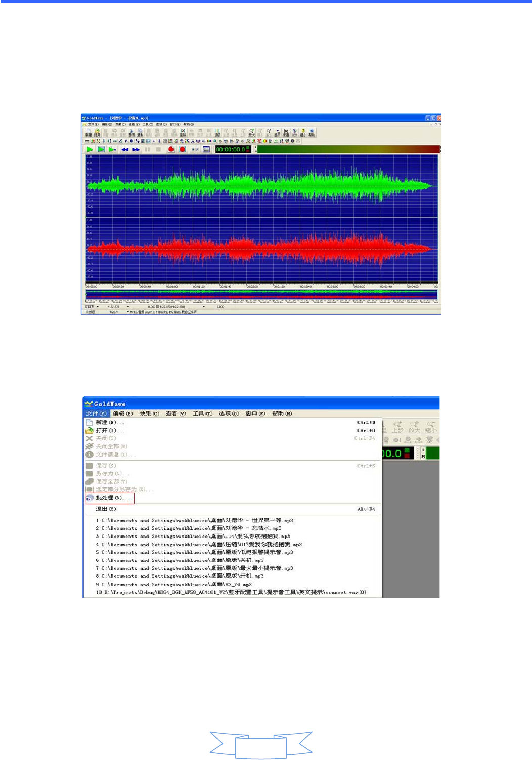
Task: Click 放大 icon in bottom window toolbar
Action: [x=414, y=427]
